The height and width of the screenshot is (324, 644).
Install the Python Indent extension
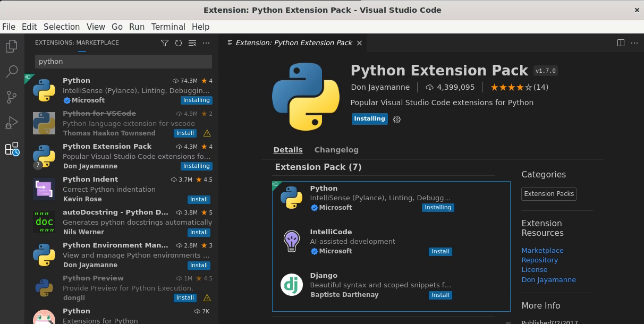[199, 200]
